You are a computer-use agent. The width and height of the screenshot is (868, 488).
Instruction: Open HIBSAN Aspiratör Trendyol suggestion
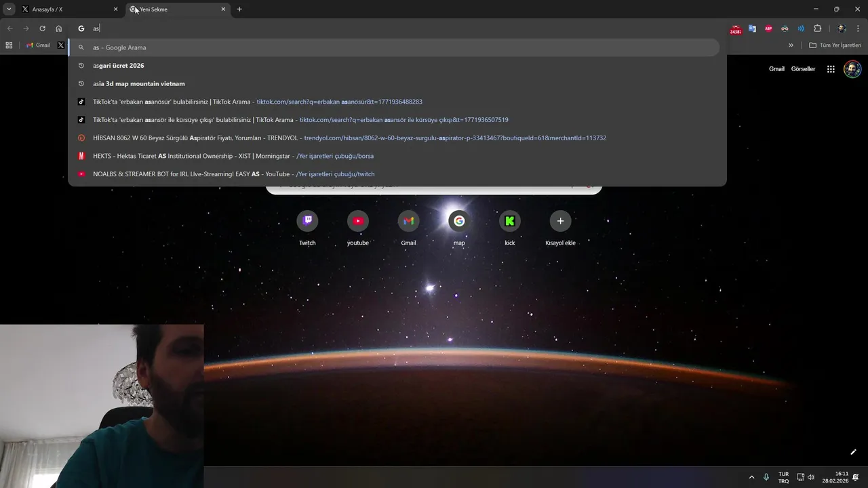coord(394,138)
